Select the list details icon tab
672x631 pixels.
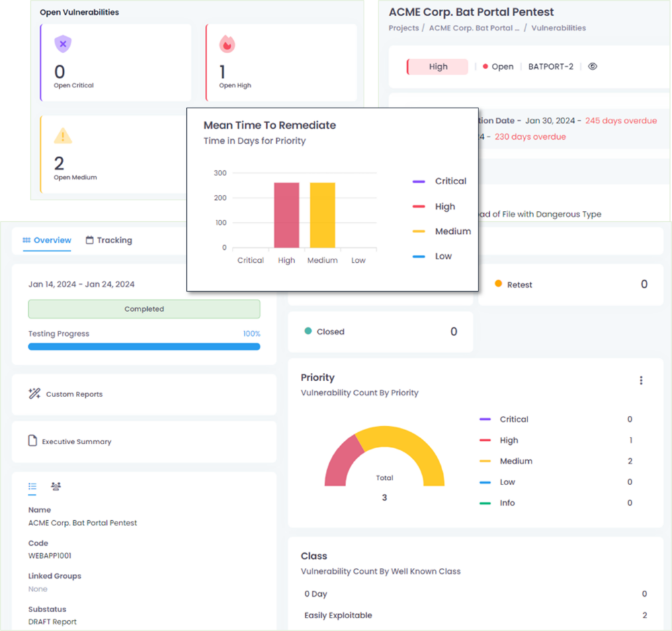[32, 487]
